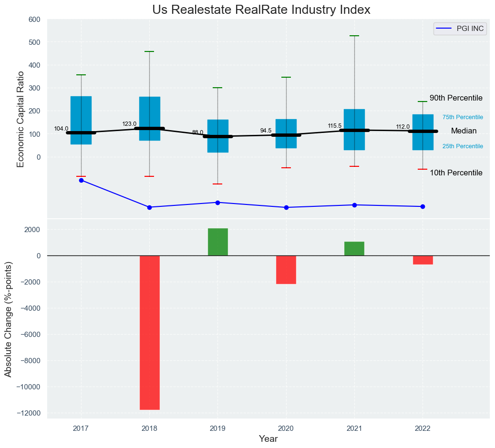Click the large red 2018 change bar
Image resolution: width=495 pixels, height=448 pixels.
[x=150, y=332]
